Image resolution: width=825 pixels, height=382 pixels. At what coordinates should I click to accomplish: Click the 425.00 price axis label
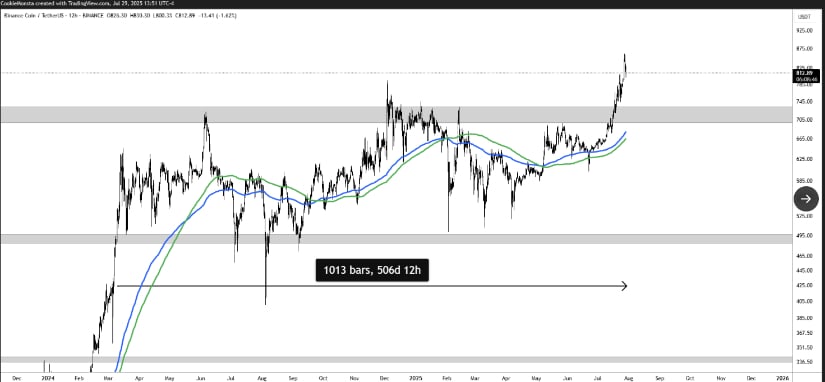click(x=804, y=285)
